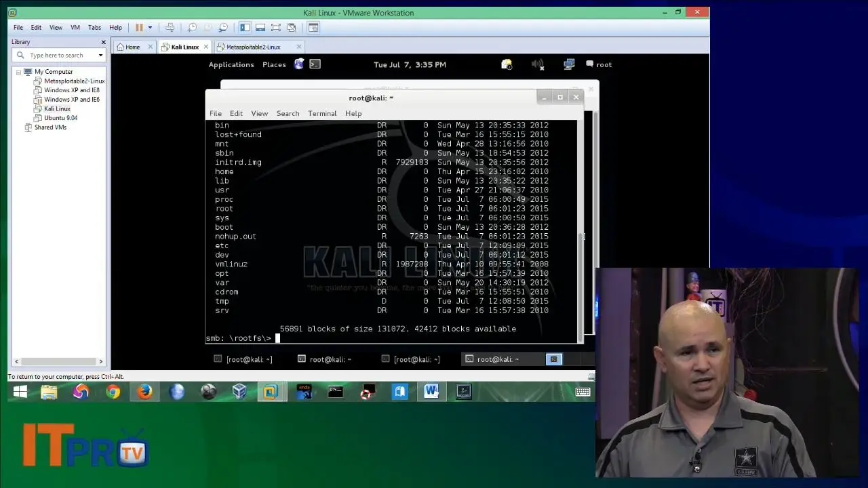The height and width of the screenshot is (488, 868).
Task: Toggle the thumbnail bar view icon
Action: [x=260, y=28]
